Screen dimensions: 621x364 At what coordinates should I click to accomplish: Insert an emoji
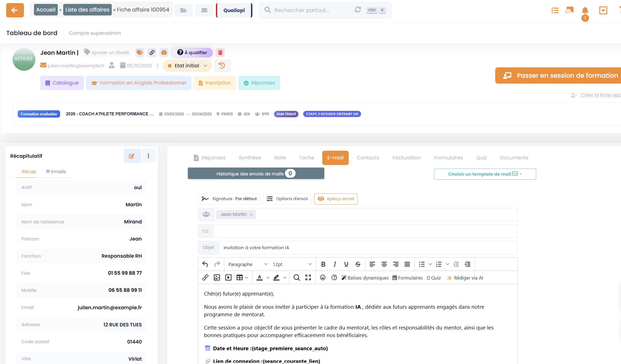coord(323,278)
